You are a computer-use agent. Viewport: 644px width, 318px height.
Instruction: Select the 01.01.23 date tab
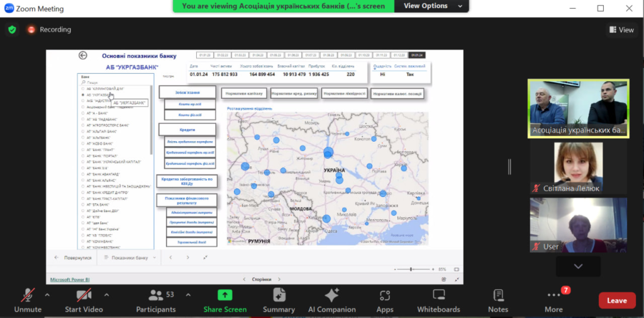[x=204, y=55]
